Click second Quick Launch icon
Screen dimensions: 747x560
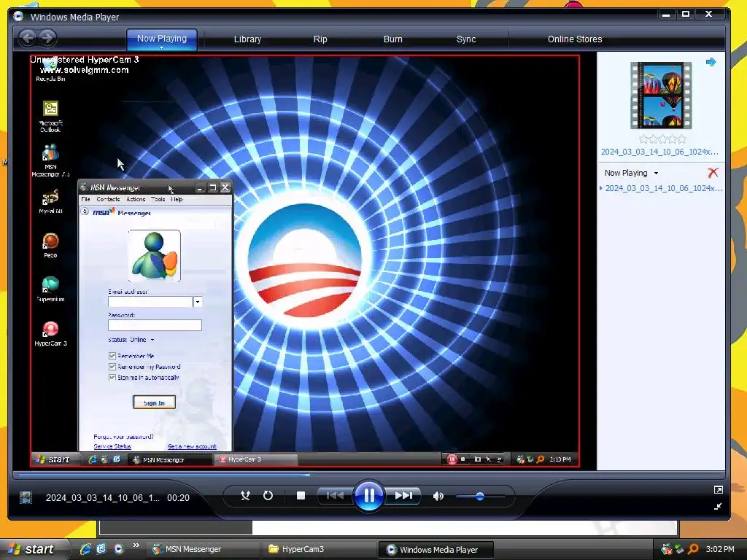pyautogui.click(x=102, y=549)
